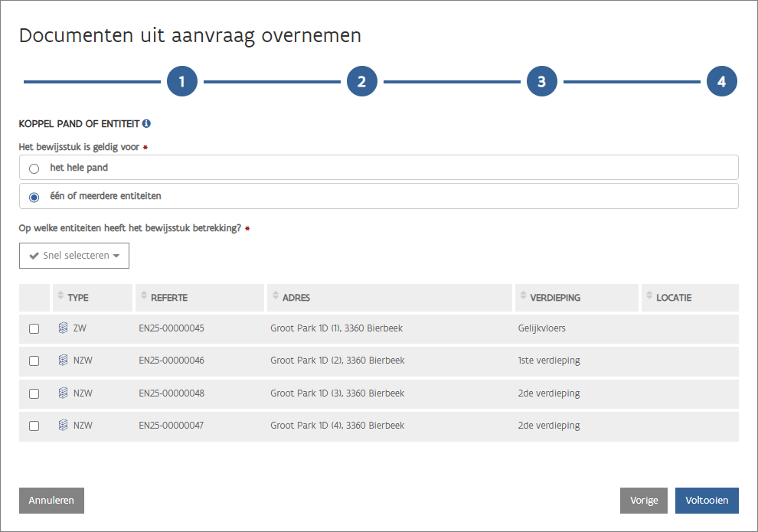Click the entity icon in row EN25-00000047
Viewport: 758px width, 532px height.
click(x=64, y=426)
